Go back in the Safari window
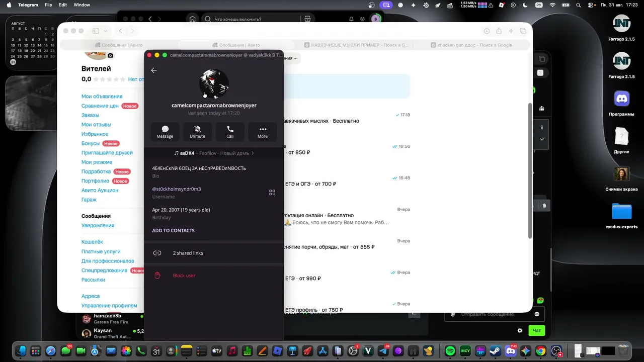 tap(121, 31)
